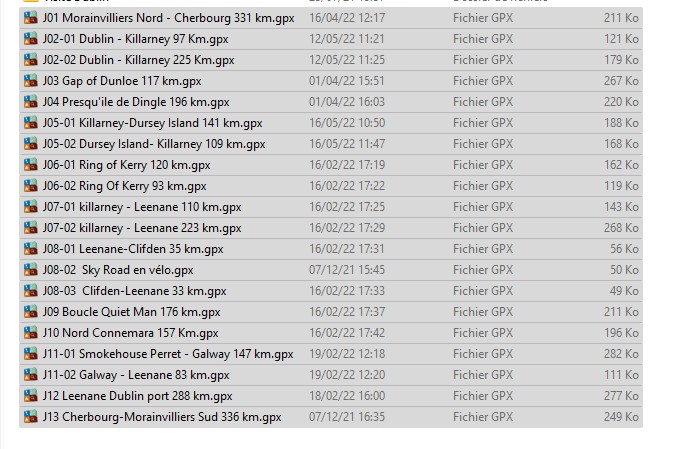Select file J02-01 Dublin - Killarney 97 Km.gpx

pos(331,39)
